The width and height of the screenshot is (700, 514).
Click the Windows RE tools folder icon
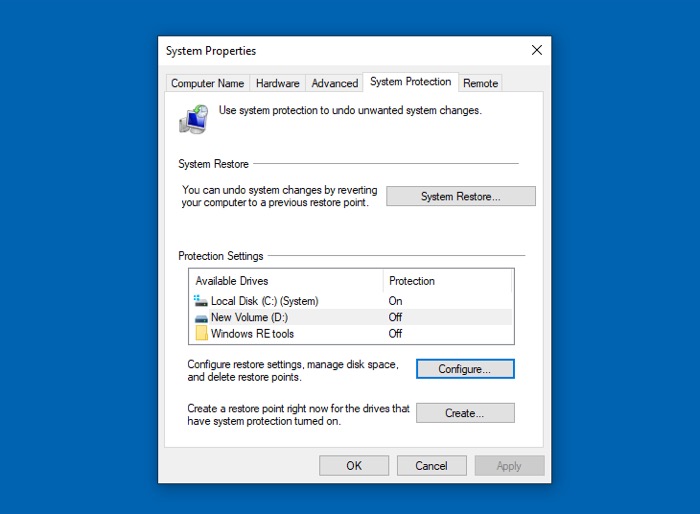tap(201, 333)
